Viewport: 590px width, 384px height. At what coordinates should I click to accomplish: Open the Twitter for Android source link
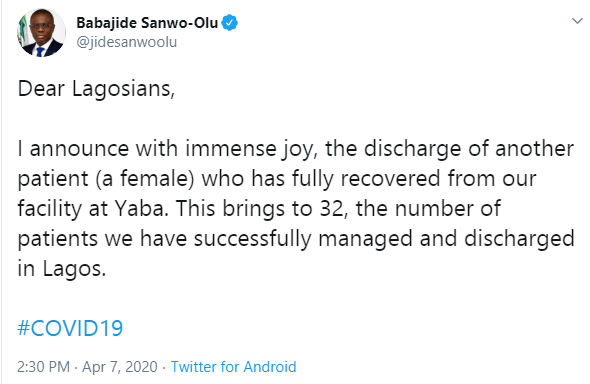(234, 367)
